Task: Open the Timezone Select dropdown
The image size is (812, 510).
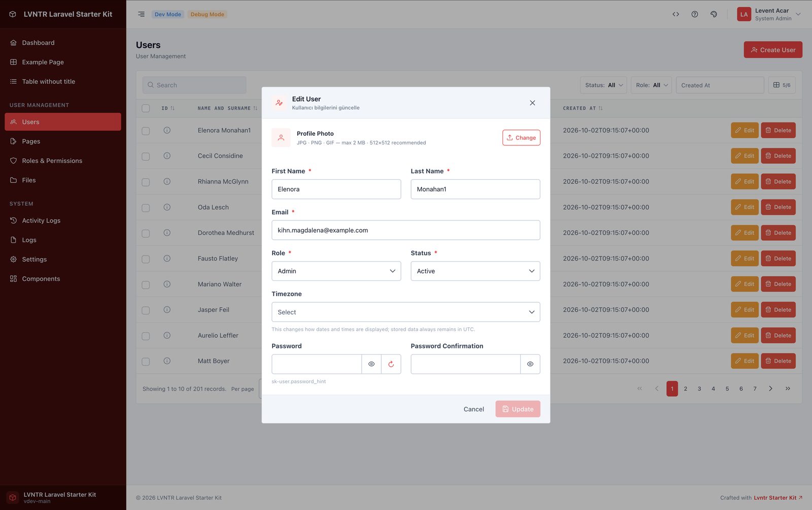Action: pos(405,312)
